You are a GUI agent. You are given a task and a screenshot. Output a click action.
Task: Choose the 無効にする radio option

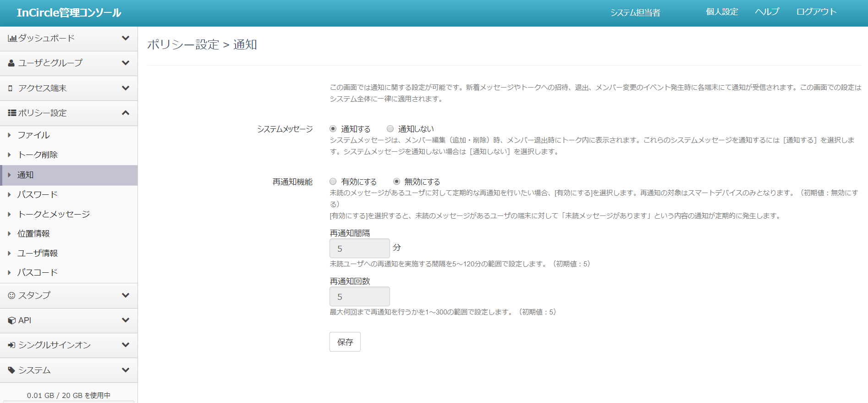point(396,182)
